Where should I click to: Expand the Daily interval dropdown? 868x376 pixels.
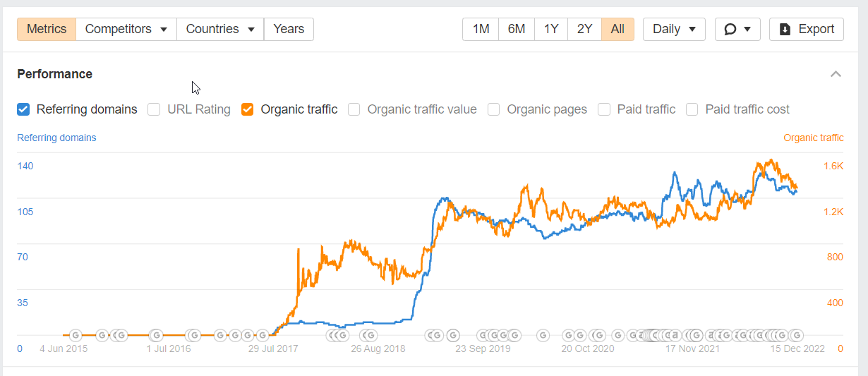coord(674,29)
